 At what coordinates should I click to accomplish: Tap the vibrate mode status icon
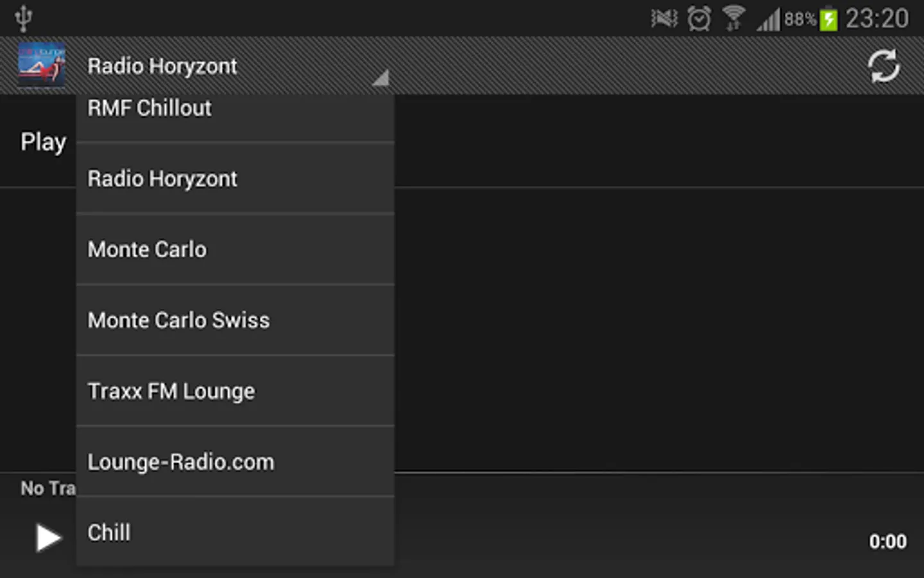tap(664, 19)
